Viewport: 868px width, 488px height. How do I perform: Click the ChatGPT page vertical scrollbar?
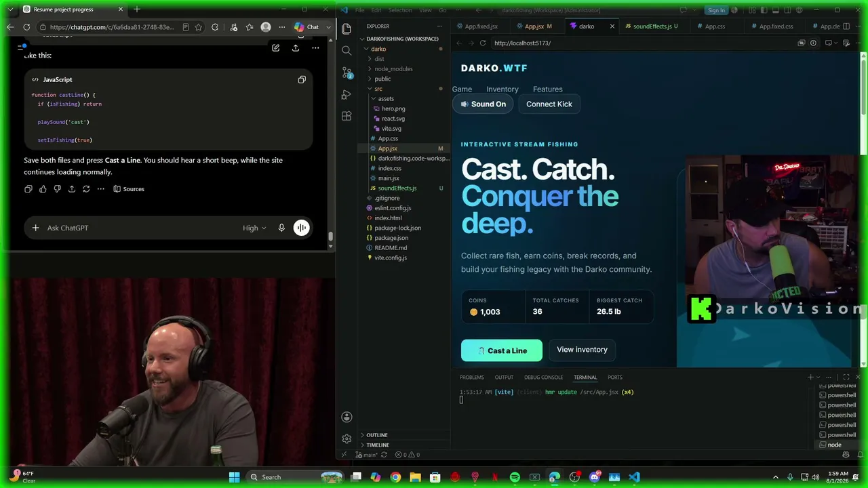point(331,237)
